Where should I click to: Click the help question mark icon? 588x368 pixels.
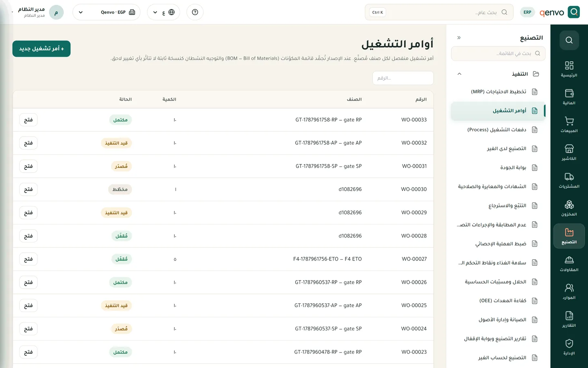pos(195,12)
